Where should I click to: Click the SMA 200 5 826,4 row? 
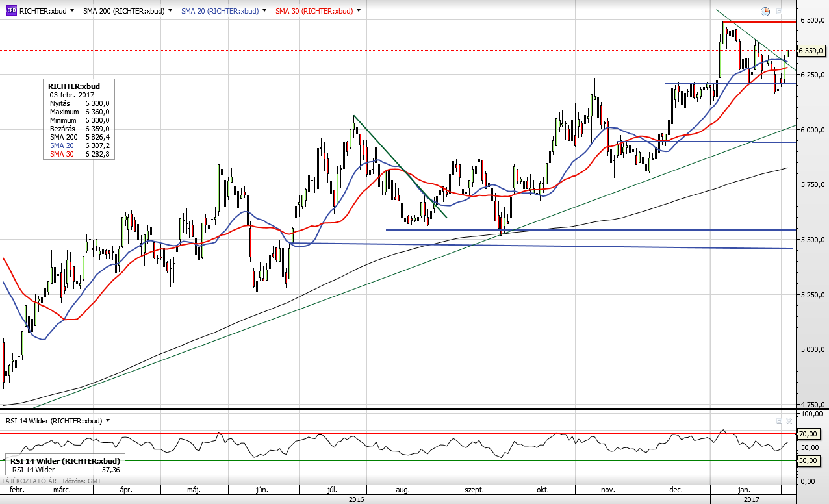tap(79, 137)
